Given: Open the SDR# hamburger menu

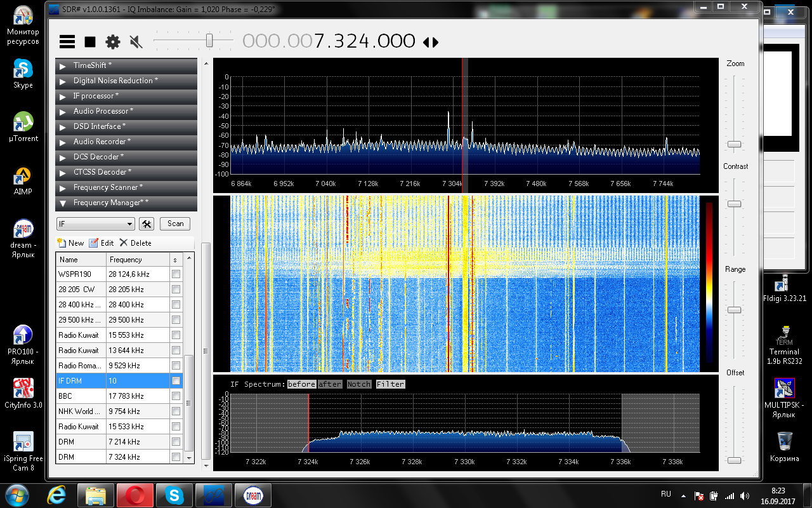Looking at the screenshot, I should [67, 42].
